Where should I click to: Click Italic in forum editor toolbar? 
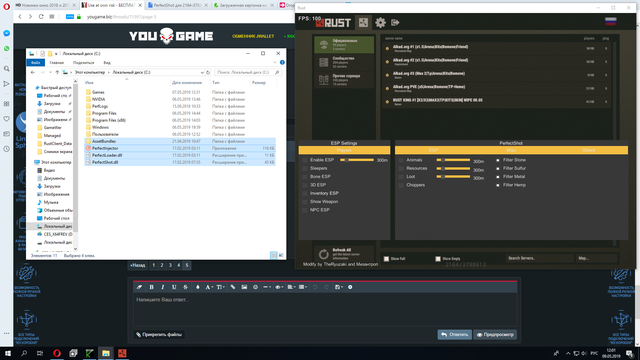tap(162, 287)
